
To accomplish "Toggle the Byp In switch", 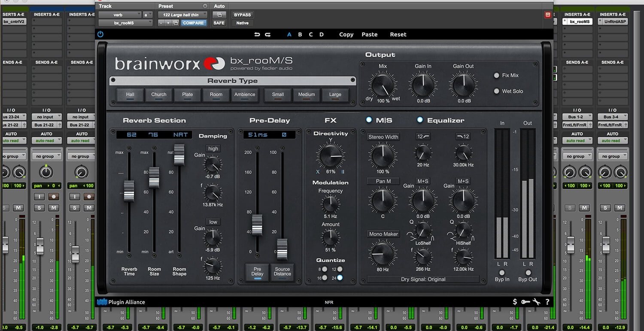I will pyautogui.click(x=502, y=273).
